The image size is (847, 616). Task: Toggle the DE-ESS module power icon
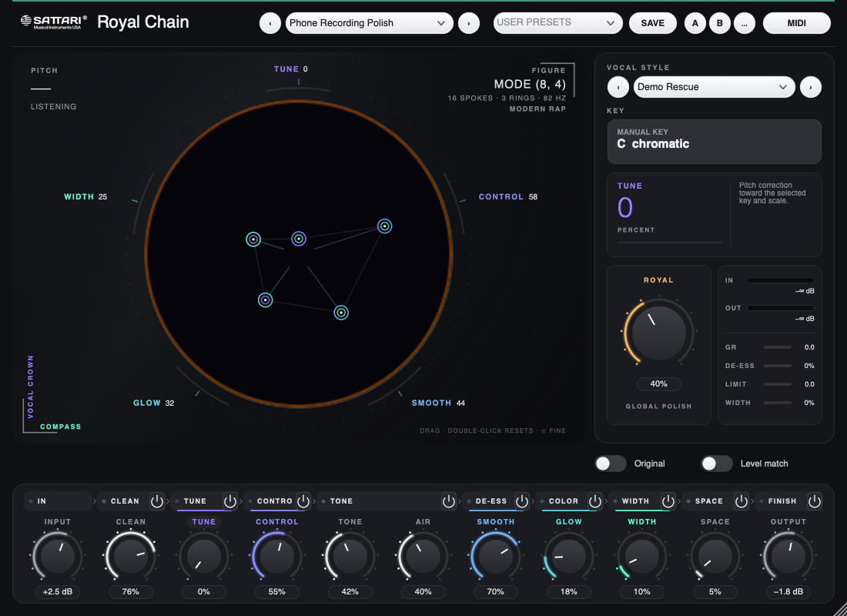(x=522, y=501)
